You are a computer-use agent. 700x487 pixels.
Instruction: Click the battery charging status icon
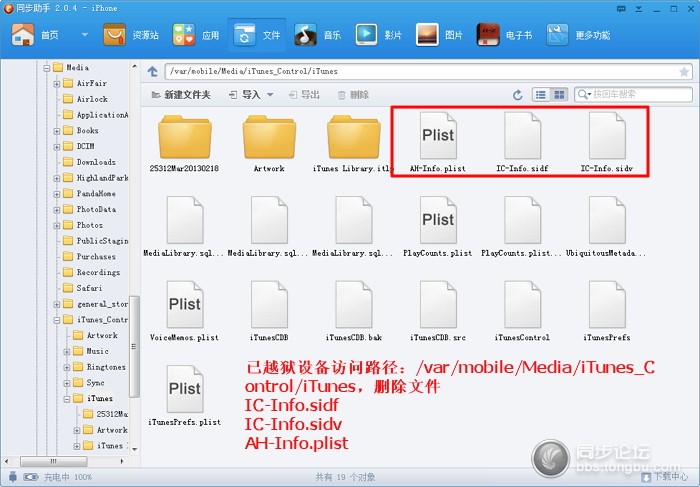tap(31, 477)
